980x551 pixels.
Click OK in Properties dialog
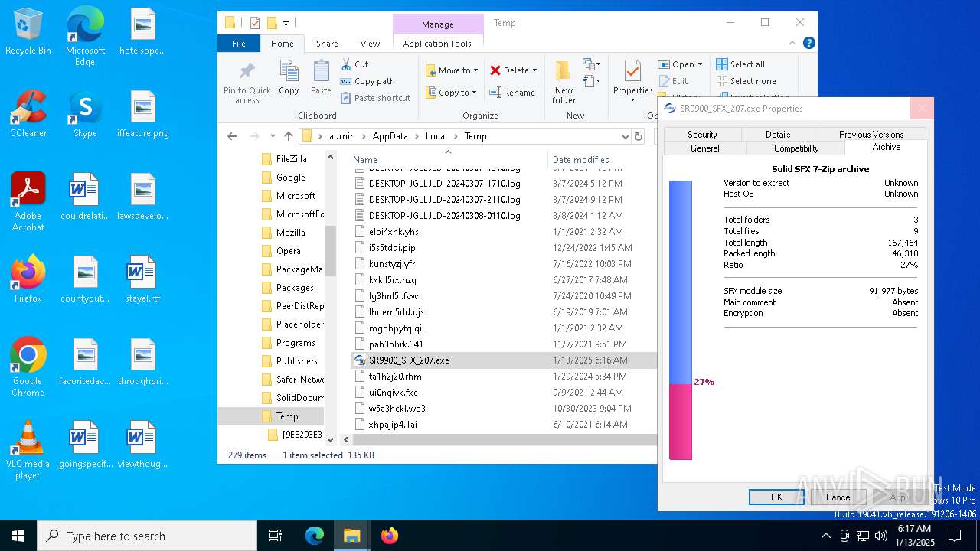(x=776, y=497)
